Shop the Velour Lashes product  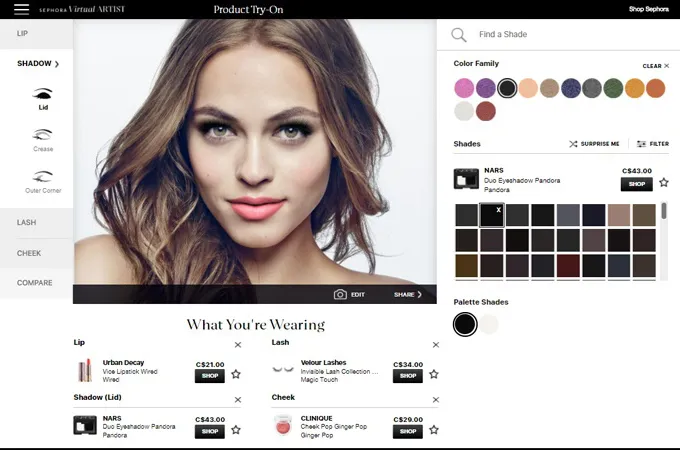pyautogui.click(x=407, y=376)
